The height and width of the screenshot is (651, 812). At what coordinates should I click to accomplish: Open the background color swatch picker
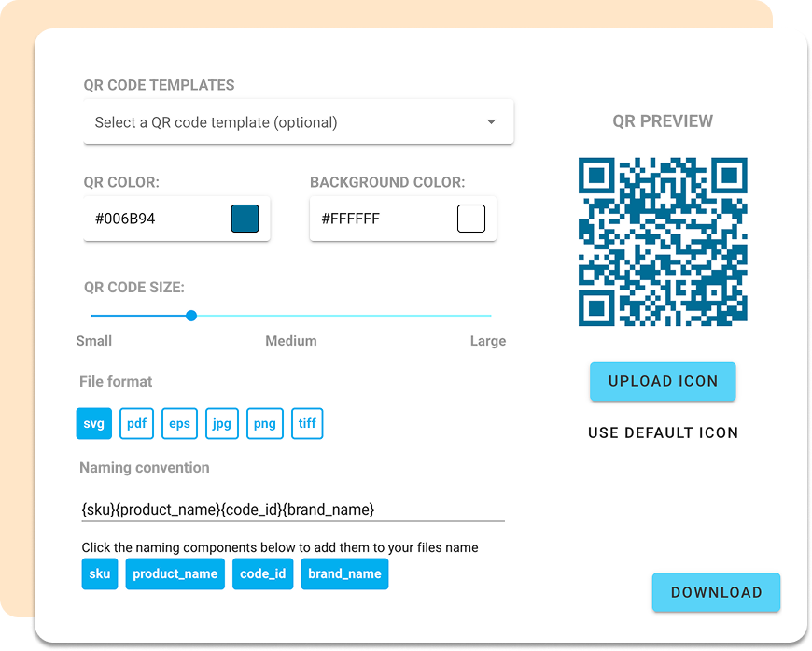470,218
